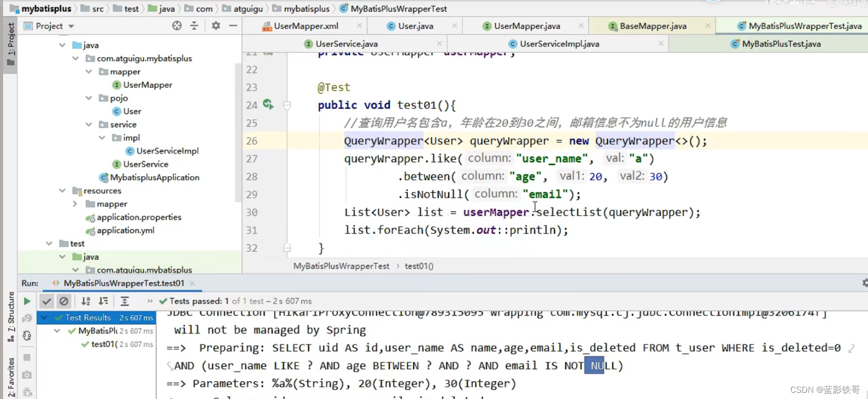Switch to BaseMapper.java tab
This screenshot has height=399, width=868.
point(653,26)
